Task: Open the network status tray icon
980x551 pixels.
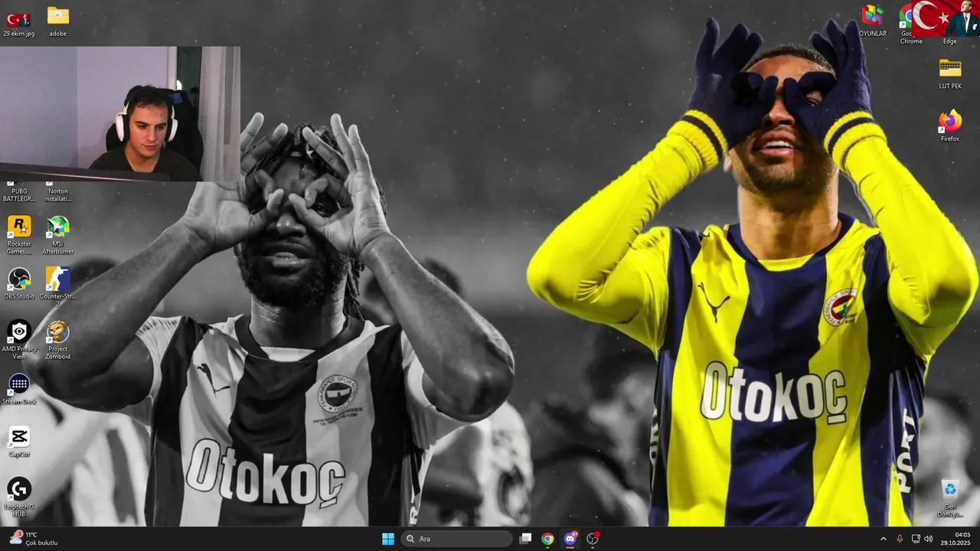Action: (916, 539)
